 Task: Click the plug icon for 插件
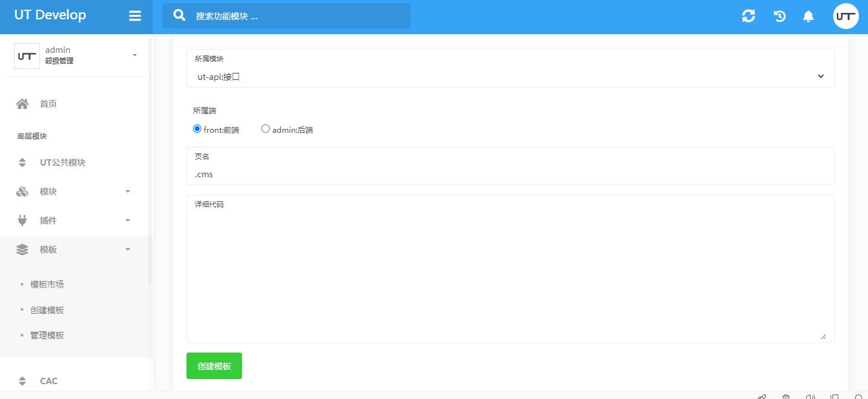[x=23, y=220]
